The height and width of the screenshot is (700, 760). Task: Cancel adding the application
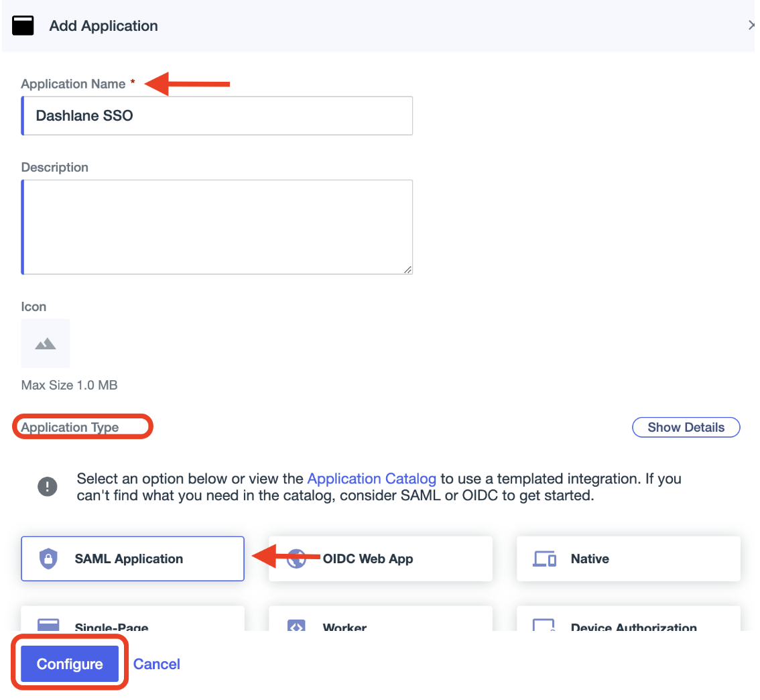pos(157,664)
